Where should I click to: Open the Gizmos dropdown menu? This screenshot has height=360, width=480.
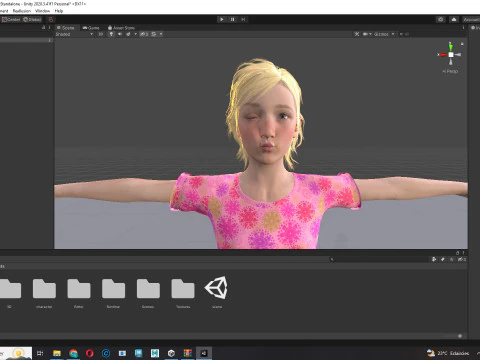click(x=384, y=34)
